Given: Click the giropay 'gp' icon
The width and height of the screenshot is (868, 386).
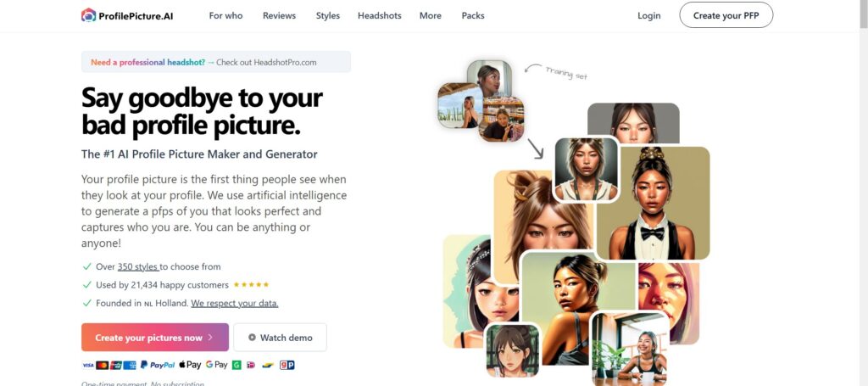Looking at the screenshot, I should tap(287, 365).
